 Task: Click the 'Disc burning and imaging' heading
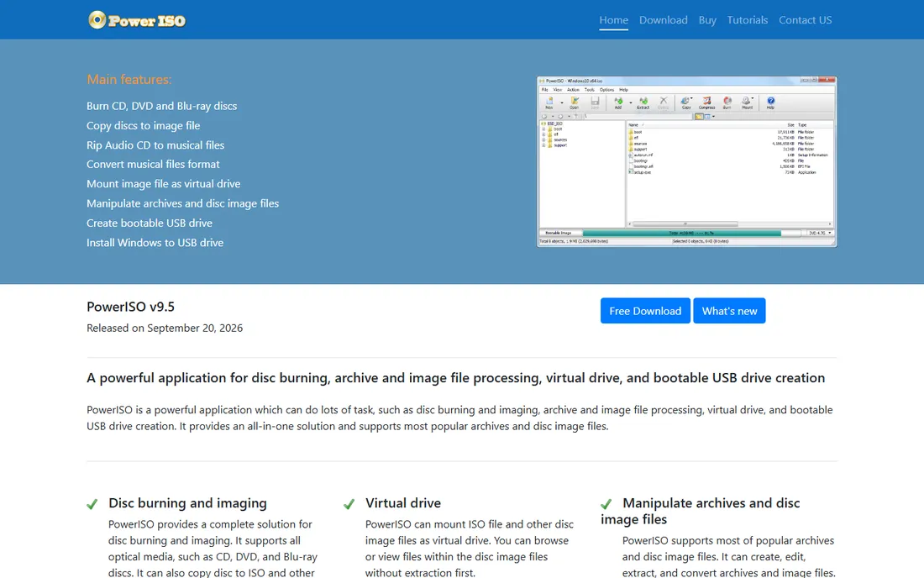(187, 503)
